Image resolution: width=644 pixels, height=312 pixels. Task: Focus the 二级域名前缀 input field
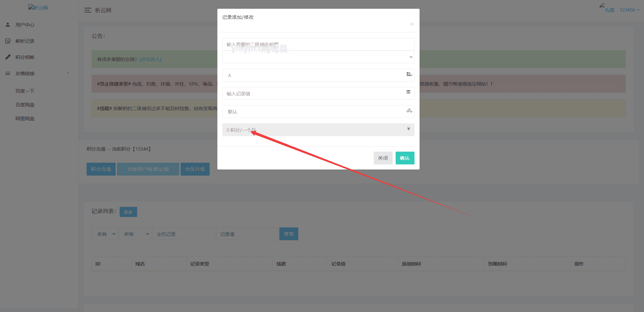tap(318, 44)
